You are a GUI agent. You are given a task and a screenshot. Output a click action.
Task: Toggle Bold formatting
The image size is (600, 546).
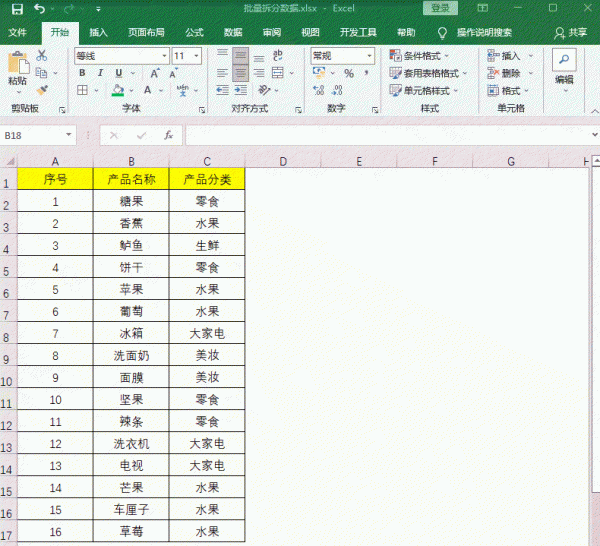tap(82, 73)
